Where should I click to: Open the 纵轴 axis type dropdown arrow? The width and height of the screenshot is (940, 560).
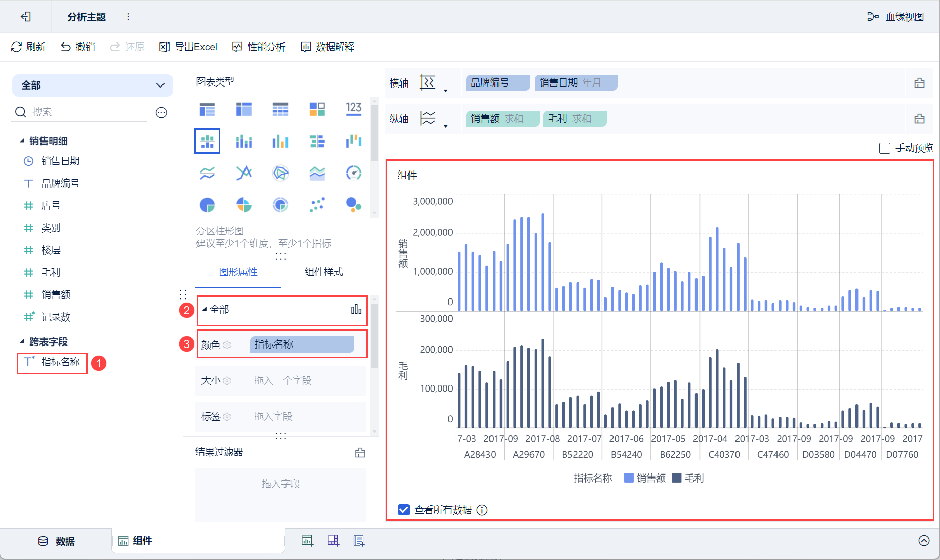point(445,126)
